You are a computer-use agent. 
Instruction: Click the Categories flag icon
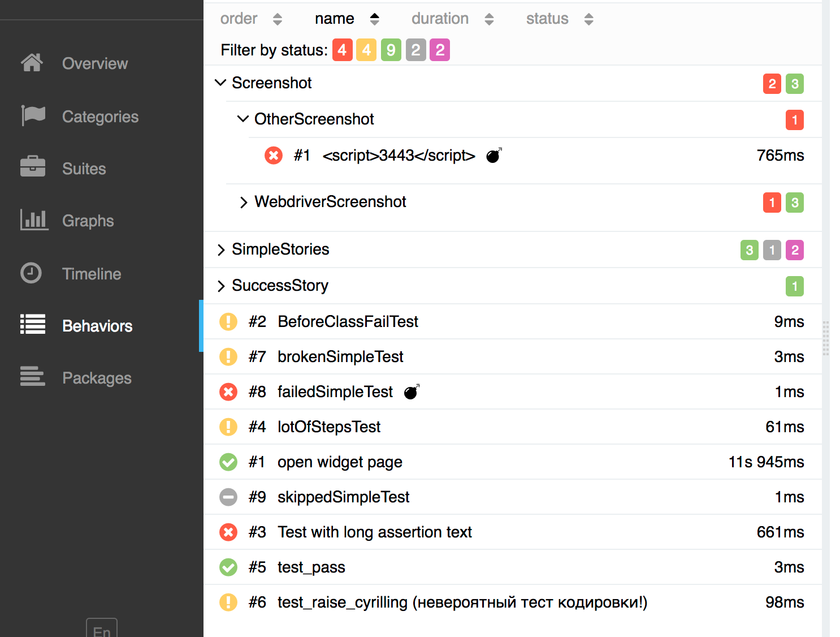[x=33, y=115]
